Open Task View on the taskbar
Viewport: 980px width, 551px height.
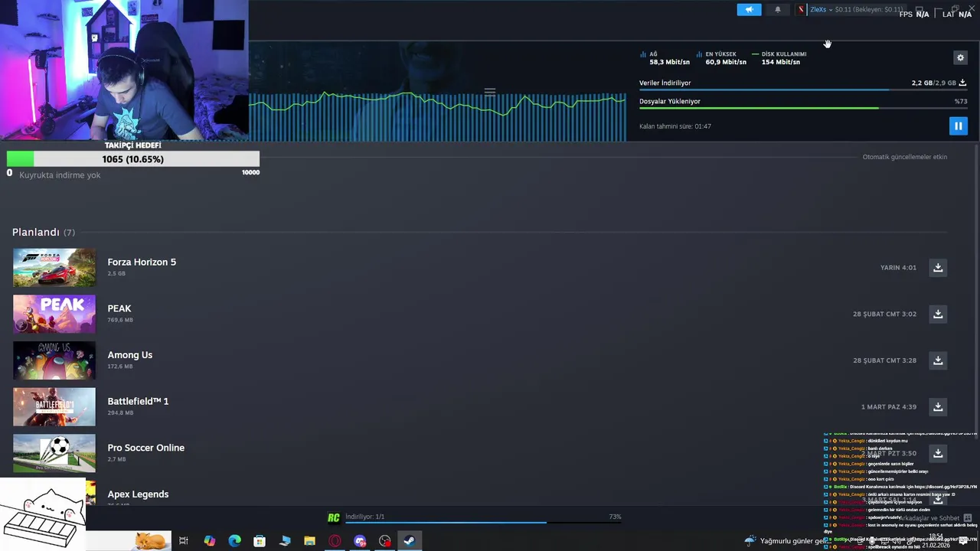click(184, 541)
